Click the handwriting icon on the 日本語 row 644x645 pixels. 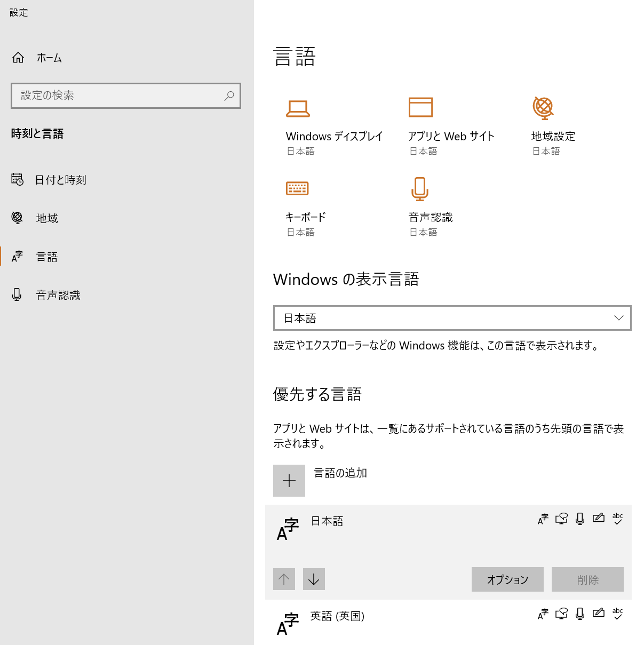pos(599,518)
